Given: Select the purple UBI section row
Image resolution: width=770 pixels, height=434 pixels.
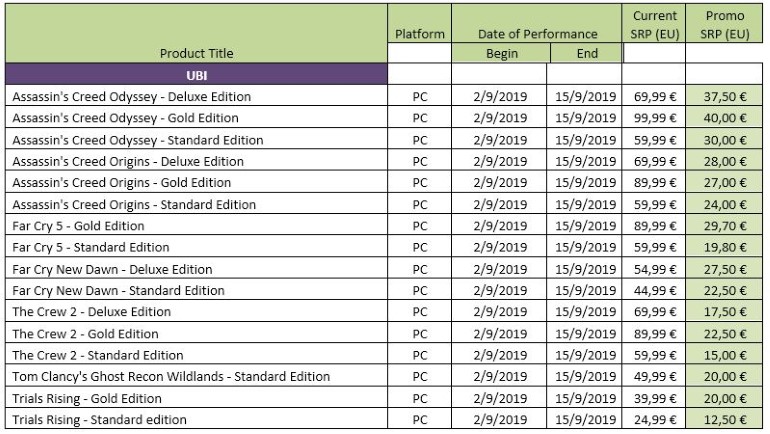Looking at the screenshot, I should (196, 75).
